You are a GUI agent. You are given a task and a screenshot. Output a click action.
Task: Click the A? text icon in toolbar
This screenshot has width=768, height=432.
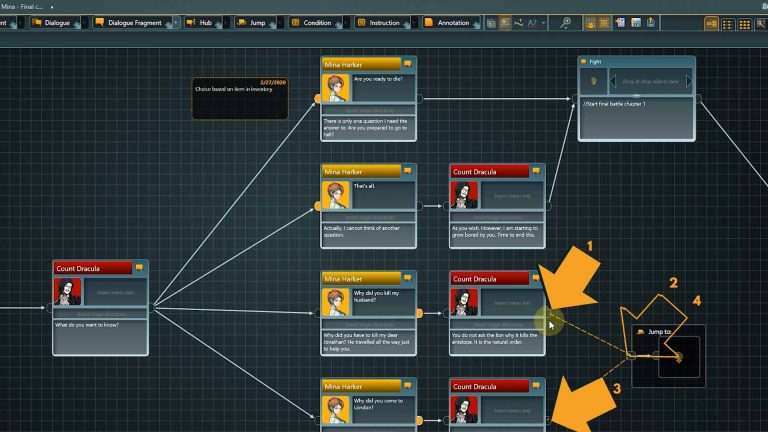point(532,23)
